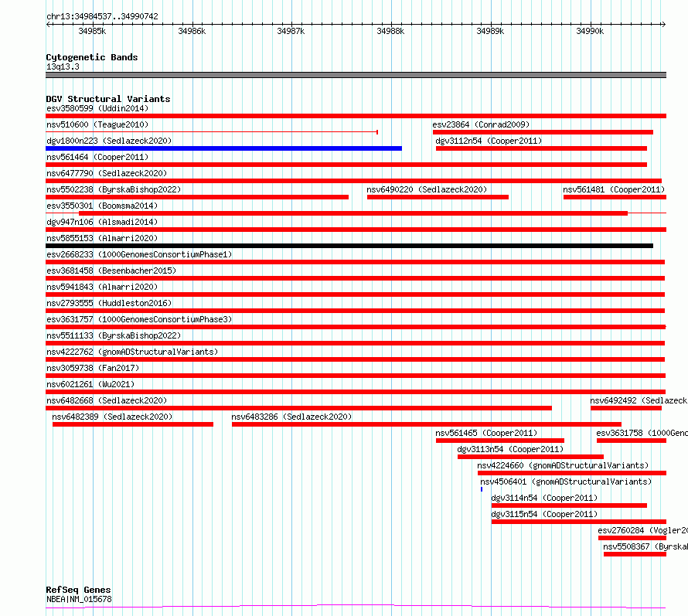Image resolution: width=688 pixels, height=616 pixels.
Task: Click the nsv5508367 variant label
Action: pos(645,546)
